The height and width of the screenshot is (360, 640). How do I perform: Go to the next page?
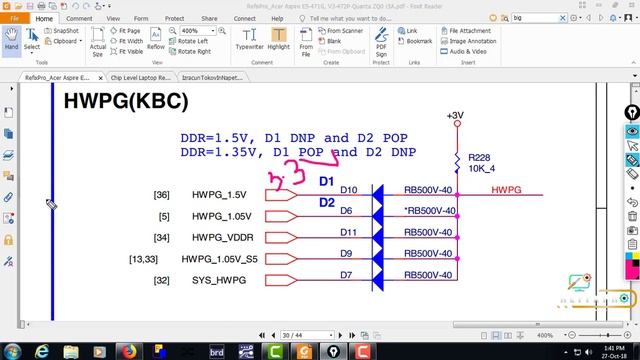(340, 336)
